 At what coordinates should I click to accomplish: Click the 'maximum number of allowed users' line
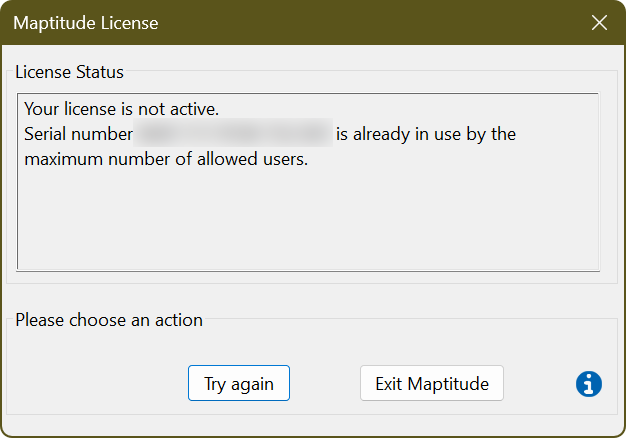tap(165, 158)
